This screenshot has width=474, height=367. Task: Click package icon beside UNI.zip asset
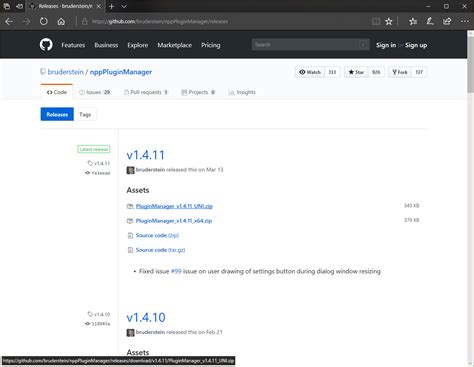(130, 206)
